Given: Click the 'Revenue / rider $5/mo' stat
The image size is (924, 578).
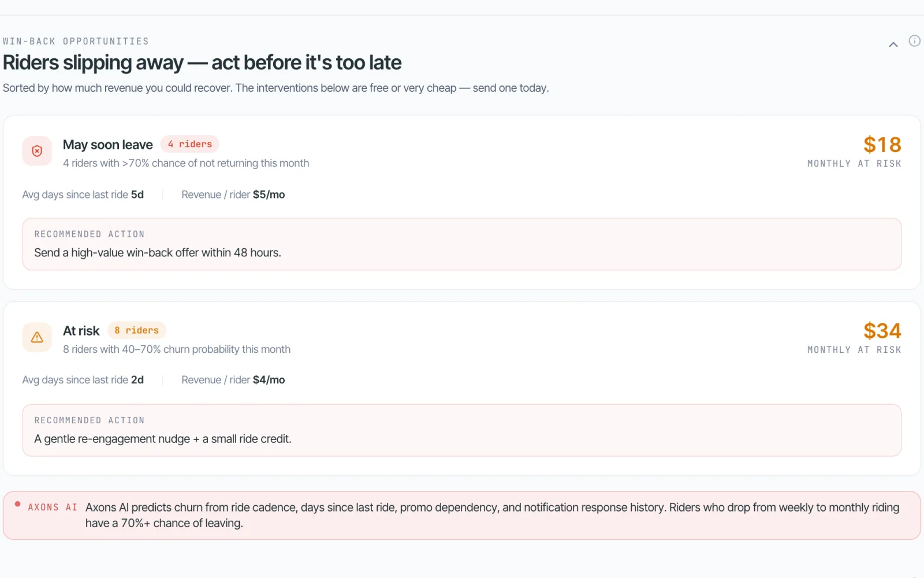Looking at the screenshot, I should (x=233, y=195).
